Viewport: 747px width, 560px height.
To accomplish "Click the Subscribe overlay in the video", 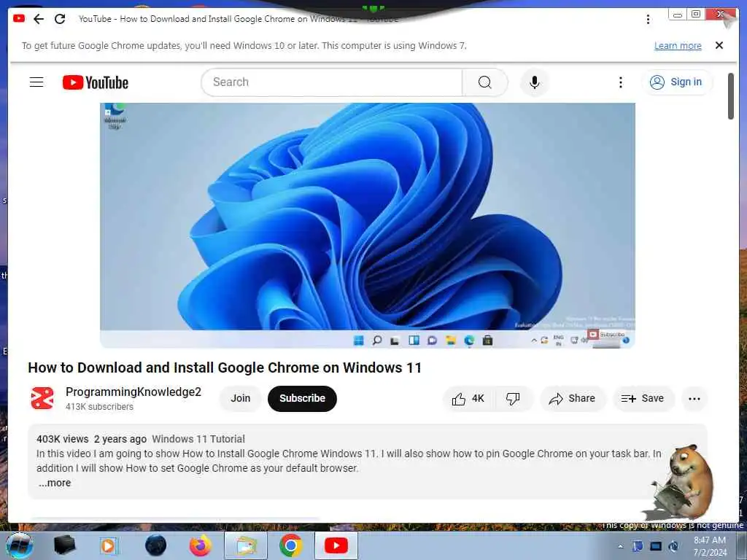I will click(x=606, y=335).
